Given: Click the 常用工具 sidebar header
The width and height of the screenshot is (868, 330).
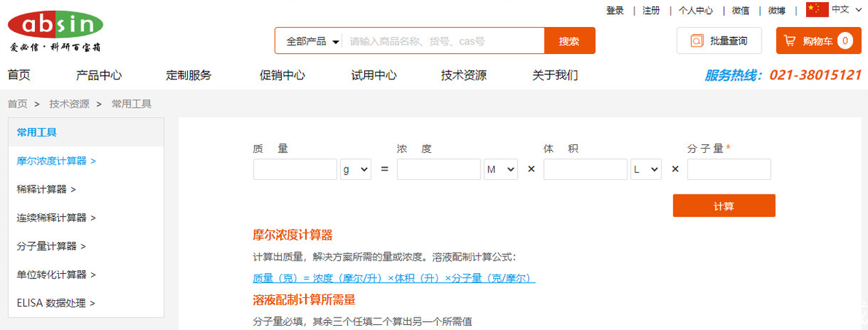Looking at the screenshot, I should pos(87,133).
